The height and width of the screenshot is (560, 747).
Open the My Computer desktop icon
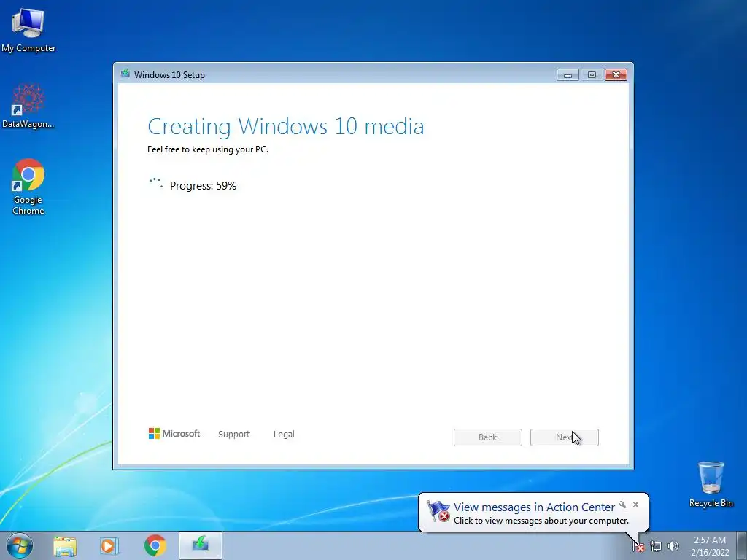coord(28,30)
